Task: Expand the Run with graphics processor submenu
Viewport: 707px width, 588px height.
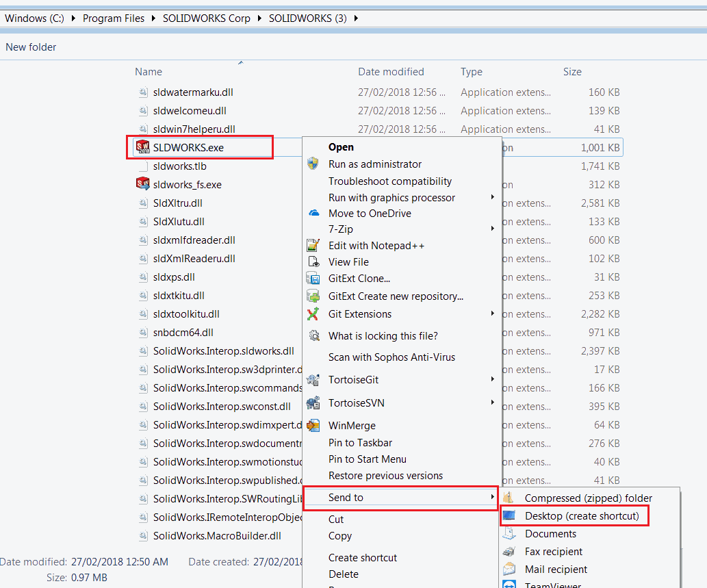Action: (x=492, y=197)
